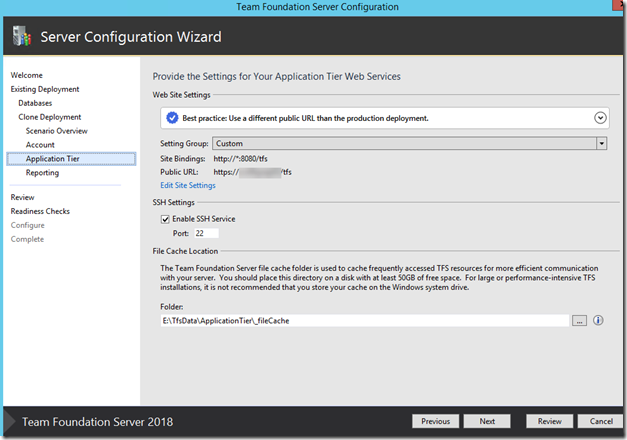This screenshot has width=627, height=440.
Task: Click the Complete step in sidebar
Action: [x=27, y=239]
